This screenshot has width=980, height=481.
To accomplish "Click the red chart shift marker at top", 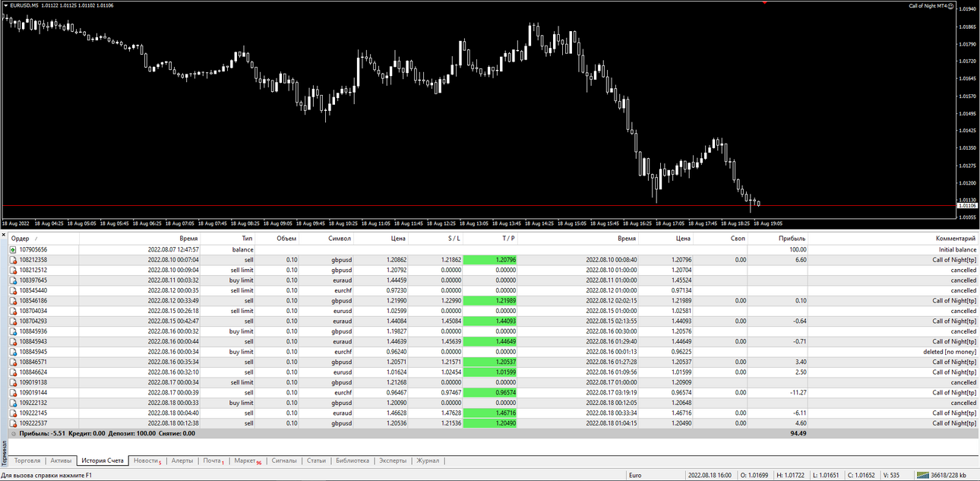I will pos(763,3).
